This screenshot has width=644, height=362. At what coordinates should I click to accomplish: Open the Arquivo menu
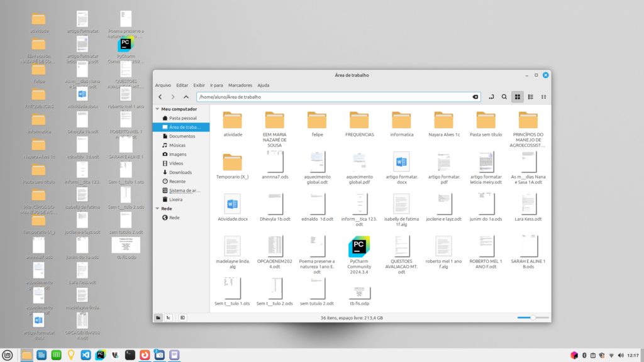pos(163,85)
